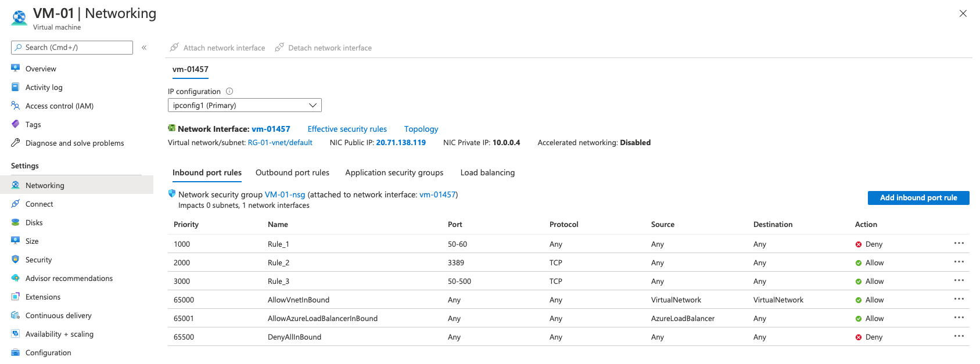Open more options for Rule_1
Screen dimensions: 980x364
coord(959,243)
